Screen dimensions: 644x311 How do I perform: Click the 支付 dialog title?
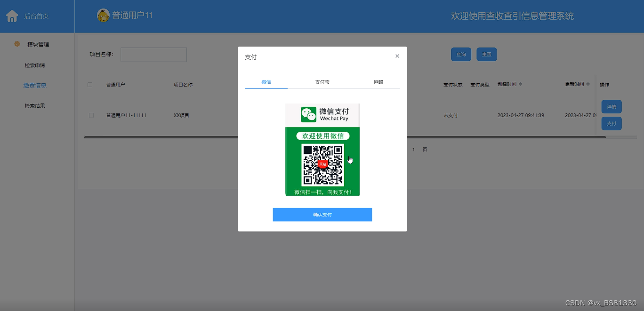point(251,57)
